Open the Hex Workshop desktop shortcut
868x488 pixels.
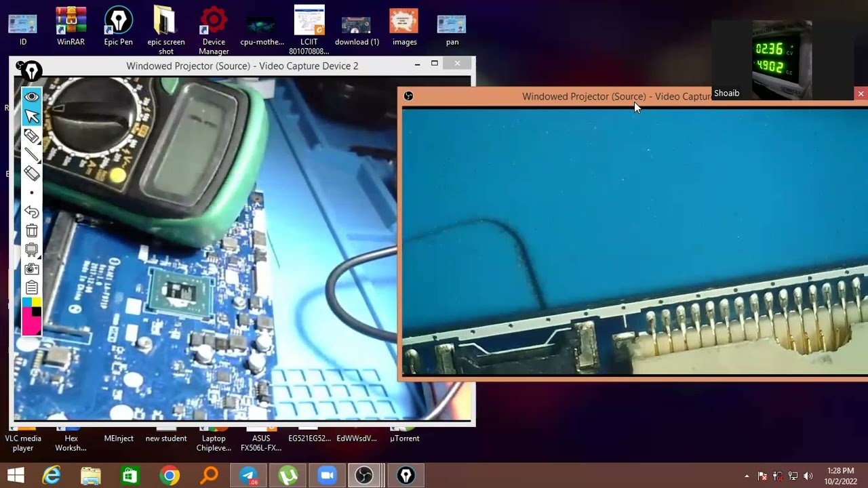pyautogui.click(x=71, y=441)
